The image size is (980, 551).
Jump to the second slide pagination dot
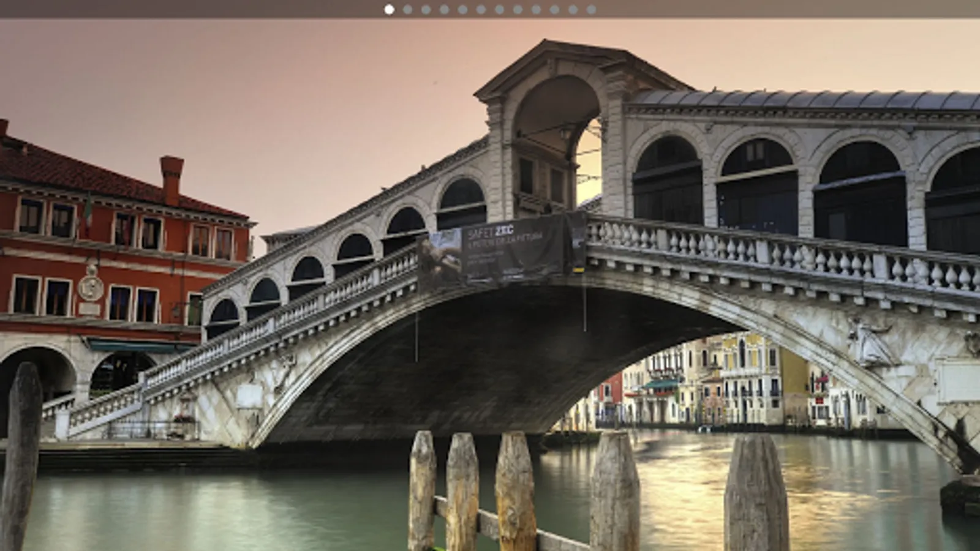[x=407, y=9]
